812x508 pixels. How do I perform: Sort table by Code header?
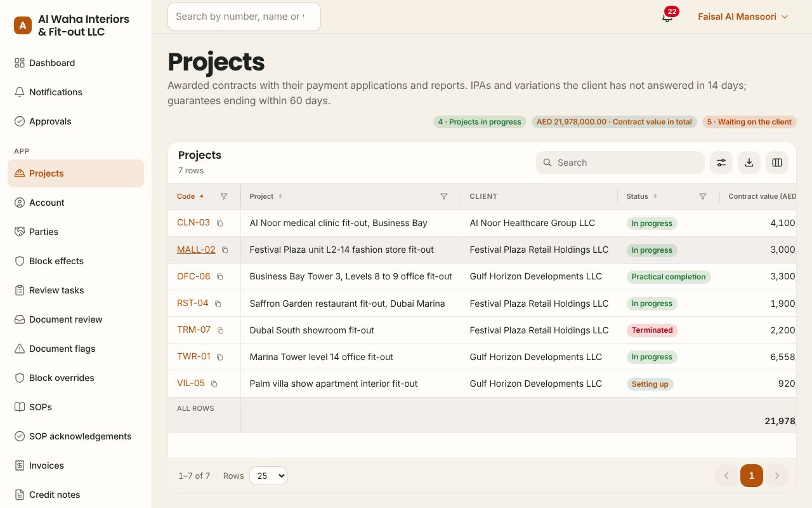coord(190,197)
